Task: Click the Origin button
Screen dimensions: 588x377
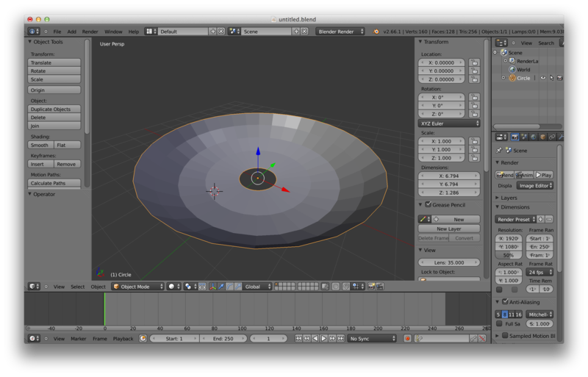Action: (54, 90)
